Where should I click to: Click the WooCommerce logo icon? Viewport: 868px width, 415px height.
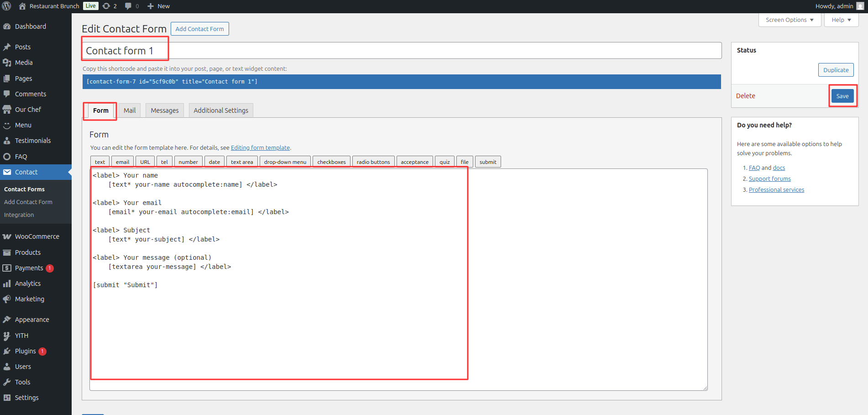pos(7,236)
